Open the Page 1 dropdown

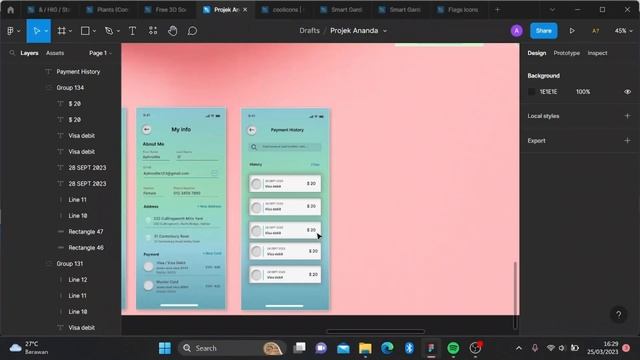click(100, 53)
